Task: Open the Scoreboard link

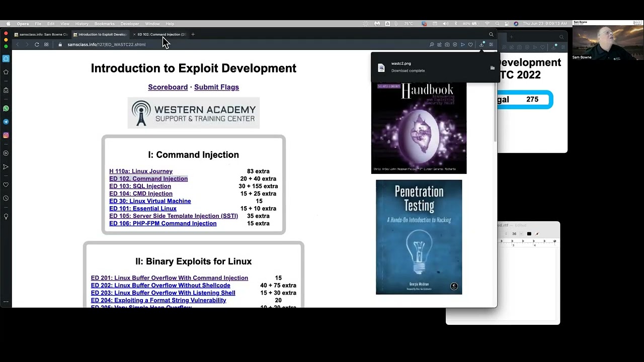Action: [168, 87]
